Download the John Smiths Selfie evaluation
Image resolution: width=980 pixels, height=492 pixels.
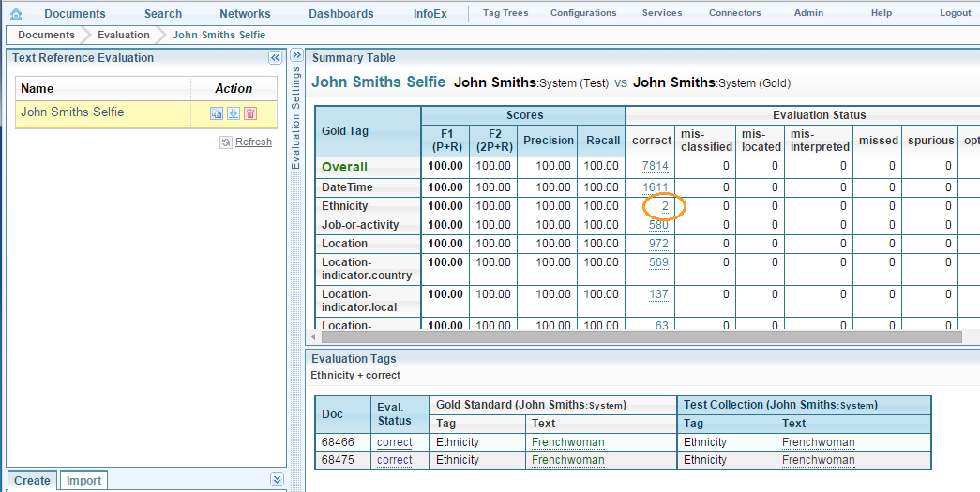(x=234, y=113)
